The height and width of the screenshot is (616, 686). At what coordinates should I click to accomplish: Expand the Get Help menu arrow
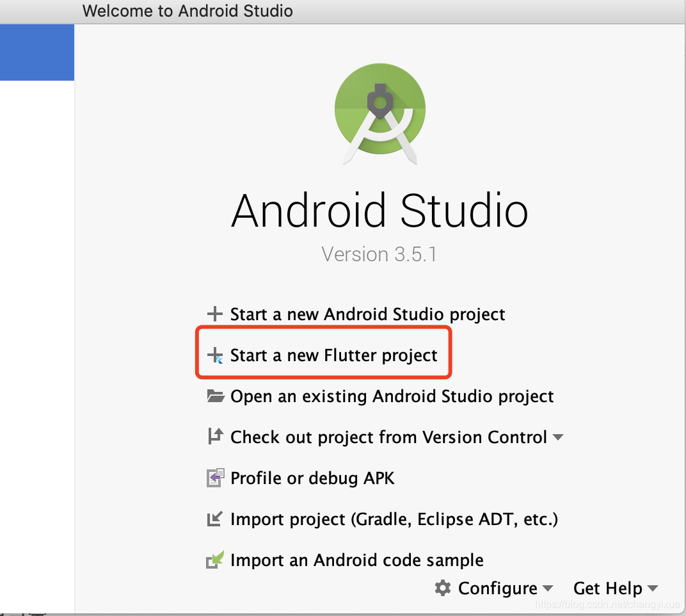[652, 588]
